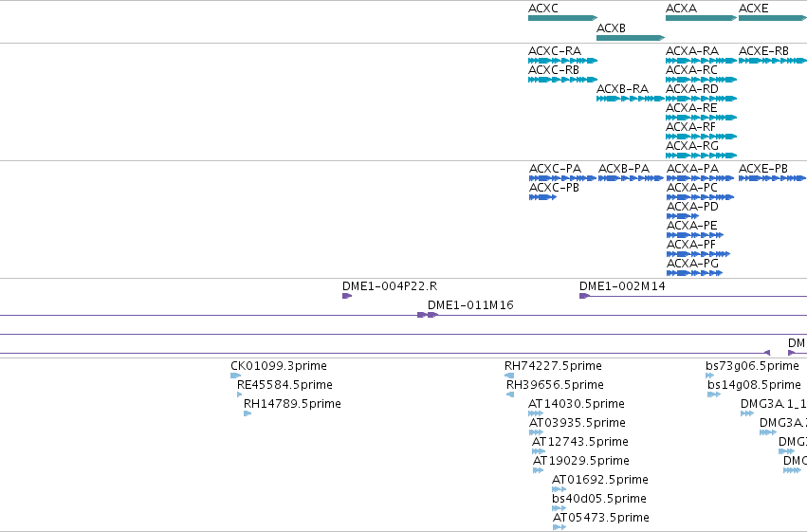Viewport: 807px width, 532px height.
Task: Select the ACXB-RA transcript glyph
Action: point(631,99)
